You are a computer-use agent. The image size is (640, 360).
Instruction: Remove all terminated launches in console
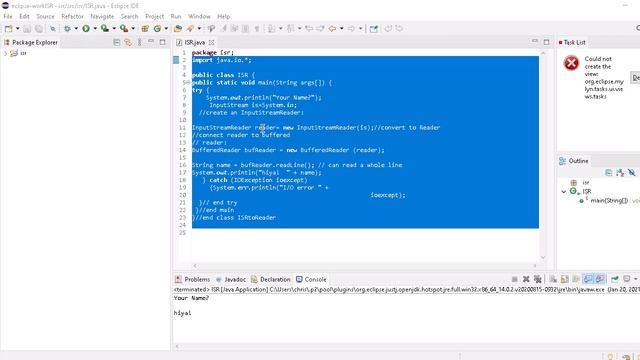point(538,279)
